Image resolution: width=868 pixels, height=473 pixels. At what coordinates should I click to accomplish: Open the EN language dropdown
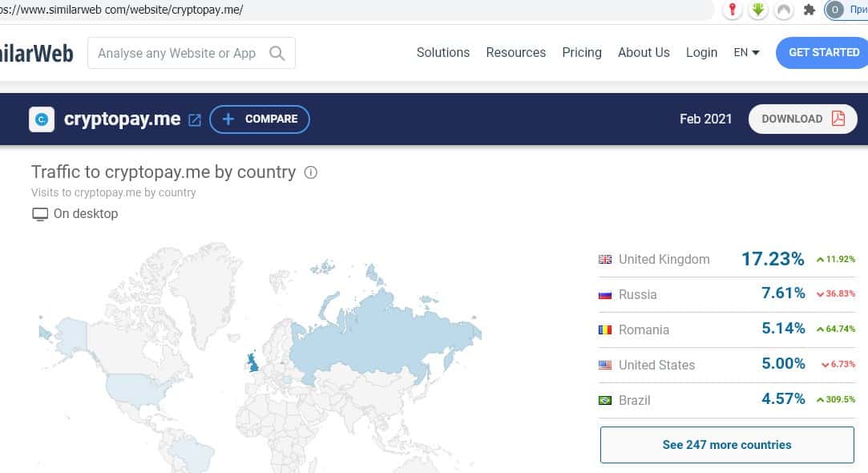[x=746, y=53]
